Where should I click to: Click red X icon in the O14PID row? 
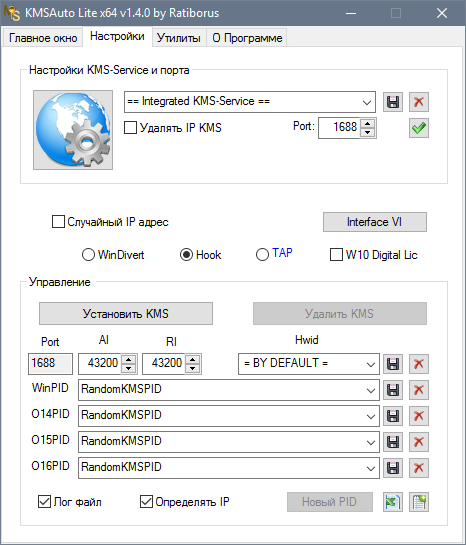(419, 416)
